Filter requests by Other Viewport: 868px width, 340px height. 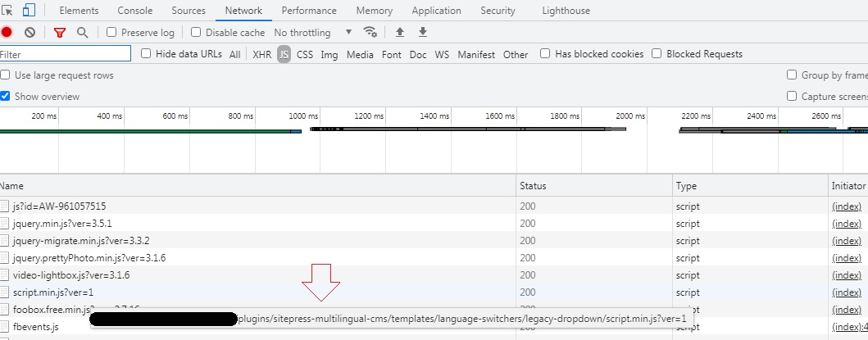click(x=516, y=54)
